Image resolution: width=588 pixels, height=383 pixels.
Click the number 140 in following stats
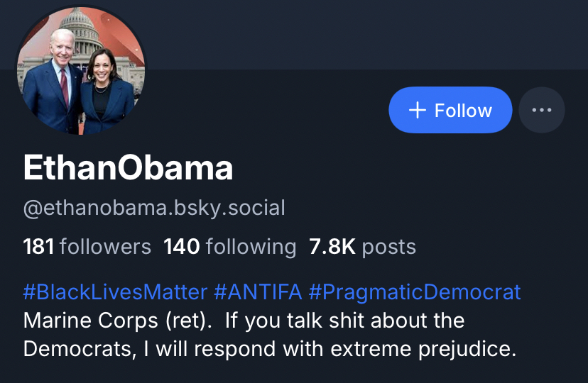pos(182,247)
